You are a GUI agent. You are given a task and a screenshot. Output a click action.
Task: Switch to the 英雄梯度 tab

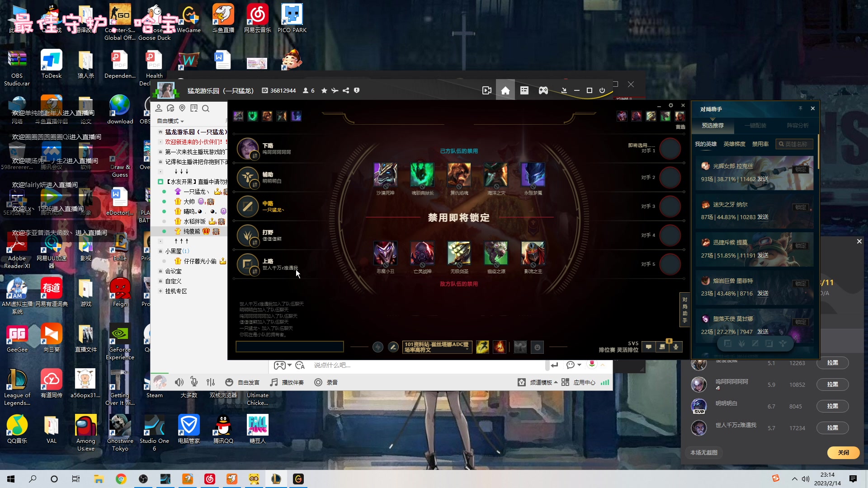pos(734,144)
